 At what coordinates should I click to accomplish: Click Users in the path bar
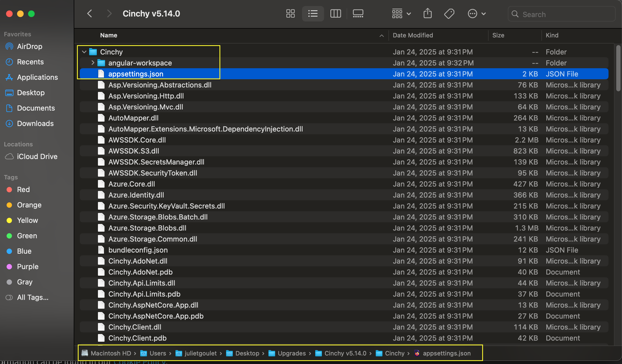[x=153, y=353]
